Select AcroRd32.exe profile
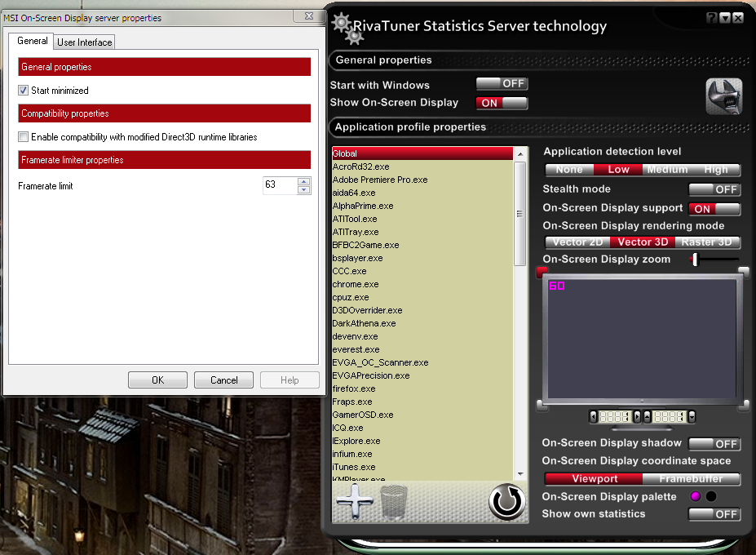Image resolution: width=756 pixels, height=555 pixels. [x=422, y=166]
